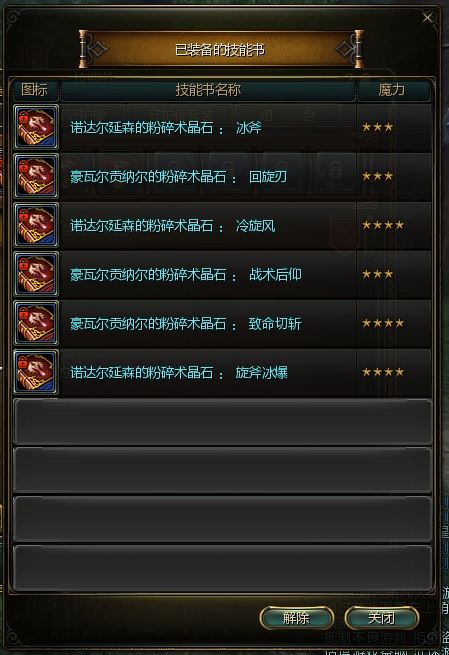
Task: Select the 豪瓦尔贡纳尔的粉碎术晶石：回旋刃 entry
Action: (222, 176)
